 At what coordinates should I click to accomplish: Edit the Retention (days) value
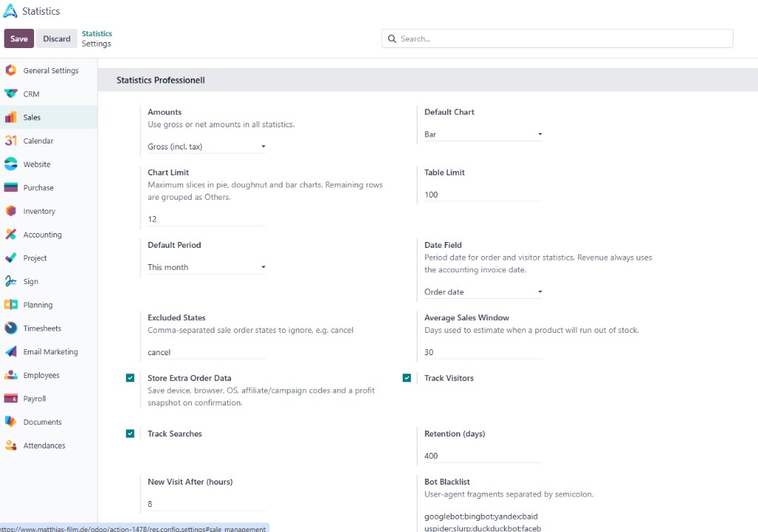coord(483,456)
